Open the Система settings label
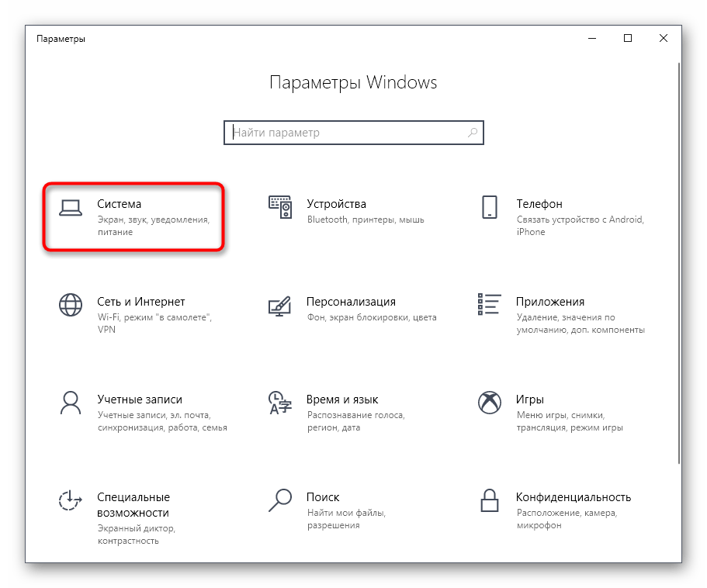Screen dimensions: 707x588 [x=120, y=204]
